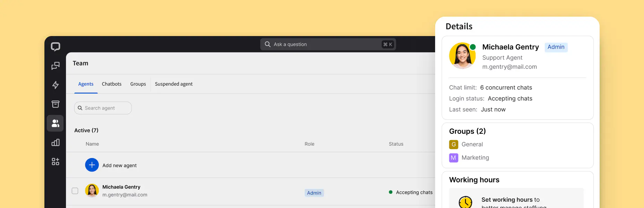The width and height of the screenshot is (644, 208).
Task: Switch to the Chatbots tab
Action: [x=112, y=84]
